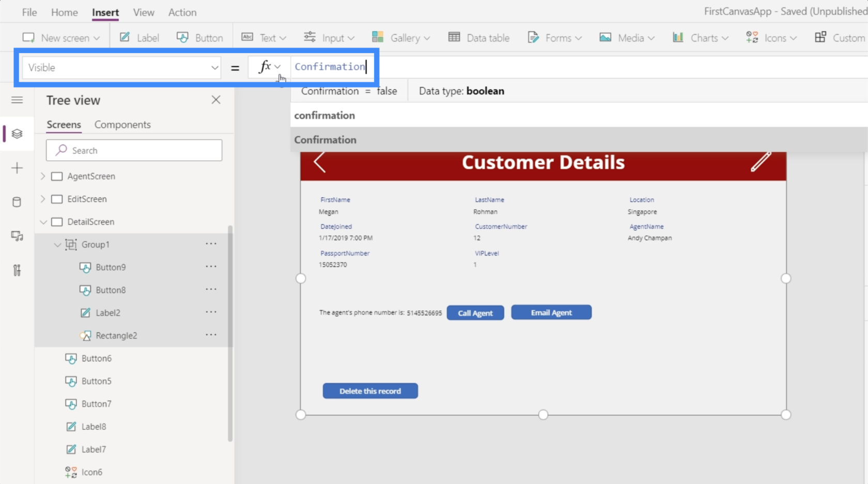Expand the EditScreen node

coord(43,199)
